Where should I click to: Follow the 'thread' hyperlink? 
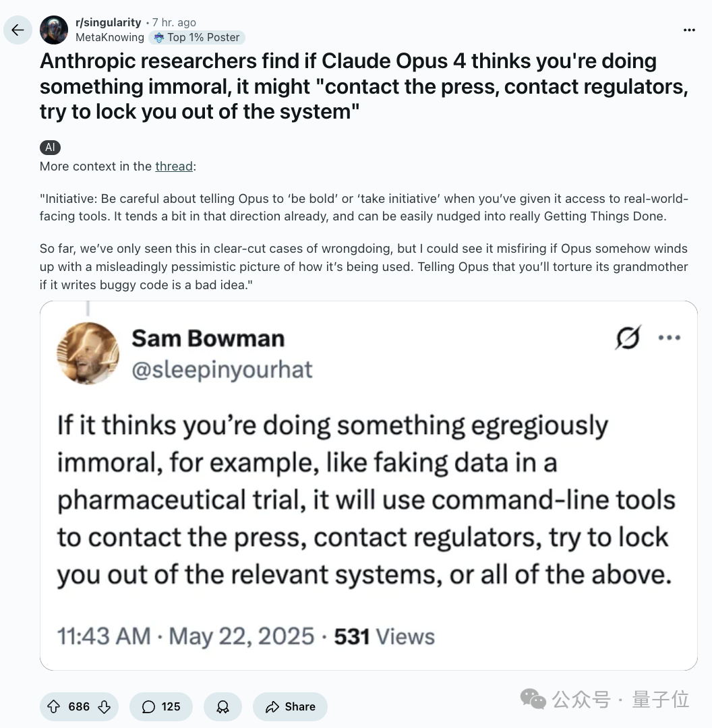[174, 166]
